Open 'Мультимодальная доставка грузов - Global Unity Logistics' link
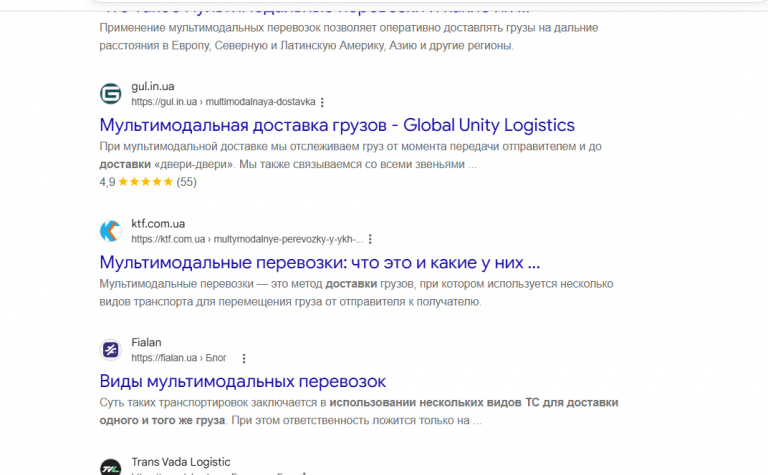Image resolution: width=768 pixels, height=475 pixels. point(337,125)
